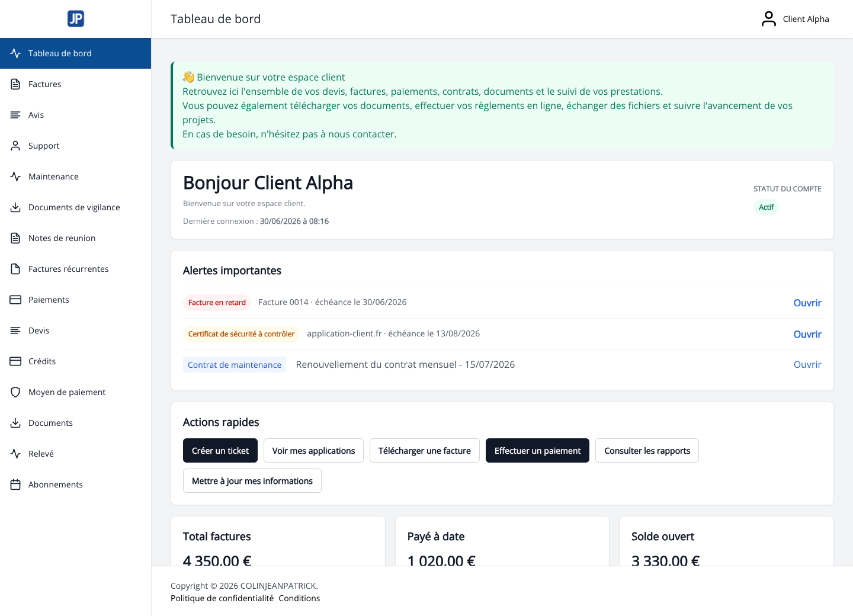Viewport: 853px width, 616px height.
Task: Click the Documents de vigilance download icon
Action: click(15, 207)
